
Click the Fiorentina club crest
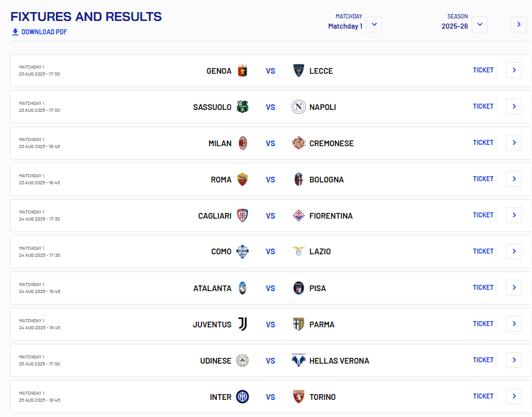[x=299, y=215]
